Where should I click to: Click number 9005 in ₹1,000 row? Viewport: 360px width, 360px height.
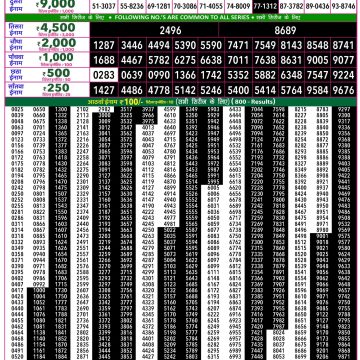(x=317, y=60)
